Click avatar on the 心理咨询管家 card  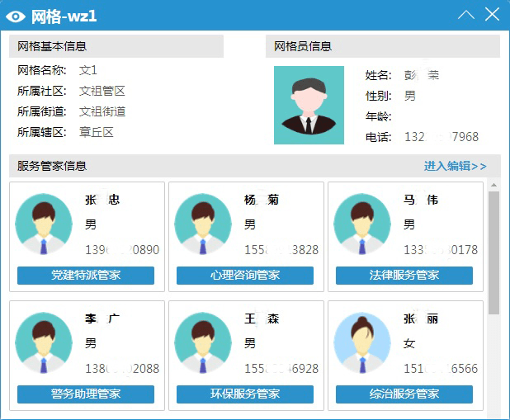point(203,223)
